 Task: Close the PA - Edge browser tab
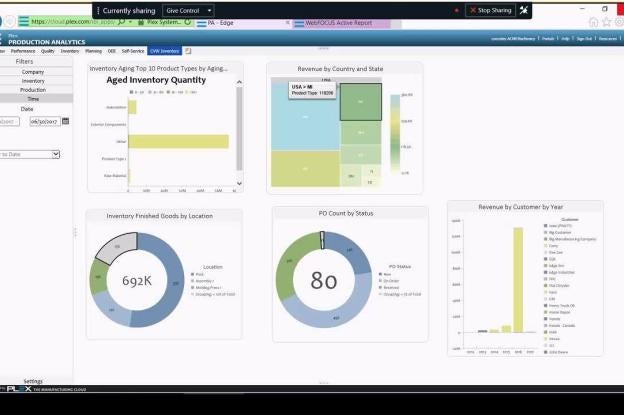(288, 23)
